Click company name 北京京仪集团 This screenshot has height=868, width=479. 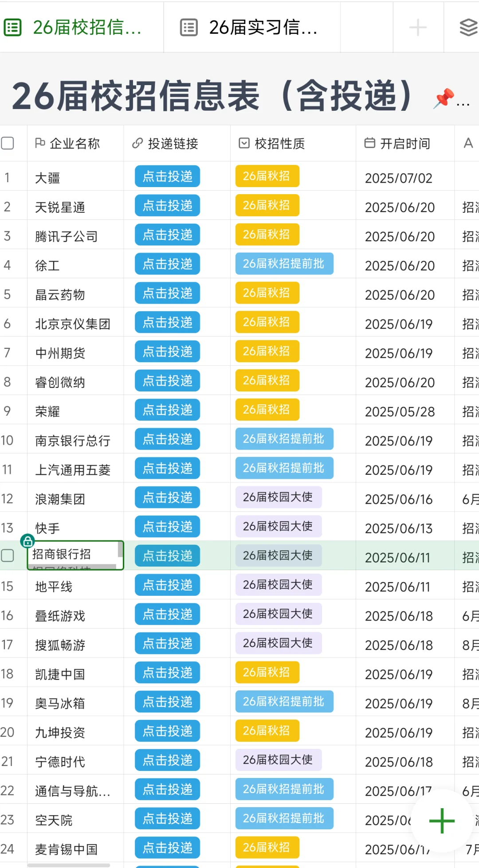click(x=73, y=324)
